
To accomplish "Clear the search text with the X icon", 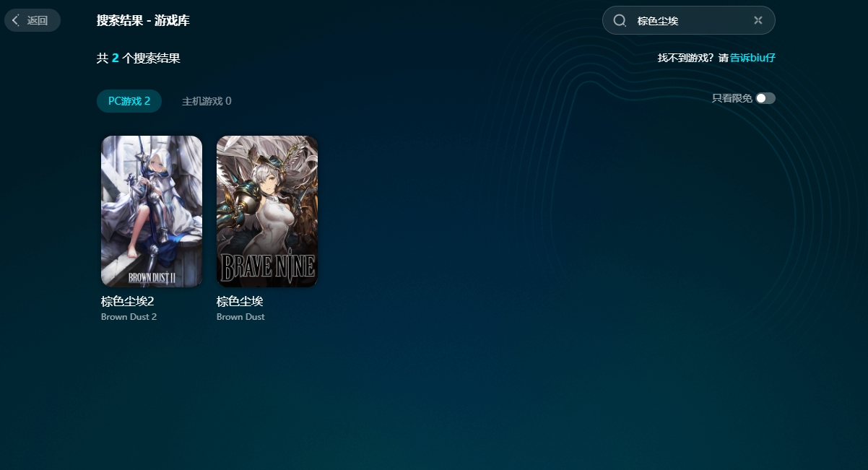I will 758,20.
